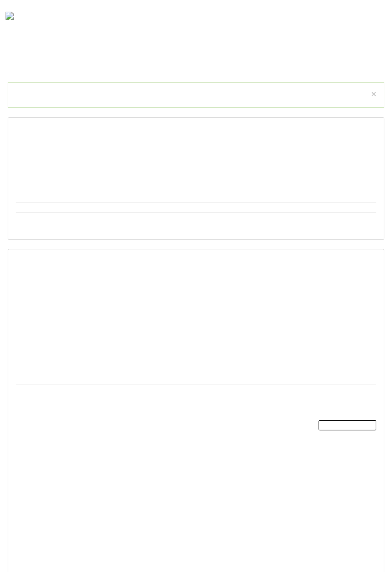Click the broken image icon at top
Image resolution: width=392 pixels, height=572 pixels.
click(x=10, y=16)
